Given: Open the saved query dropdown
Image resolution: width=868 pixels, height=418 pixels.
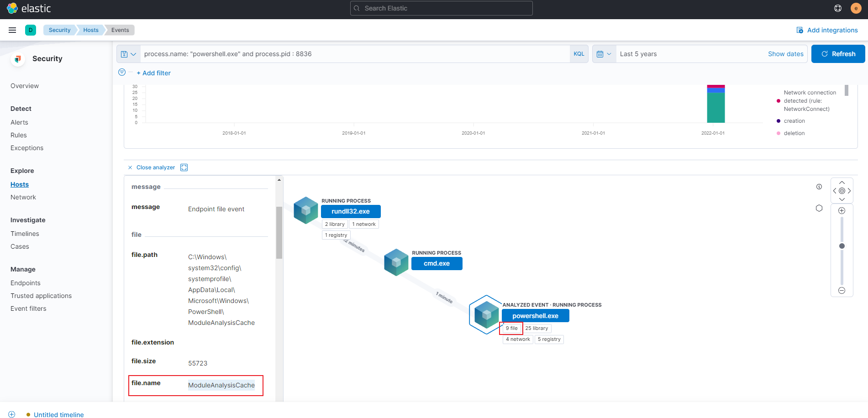Looking at the screenshot, I should 128,54.
